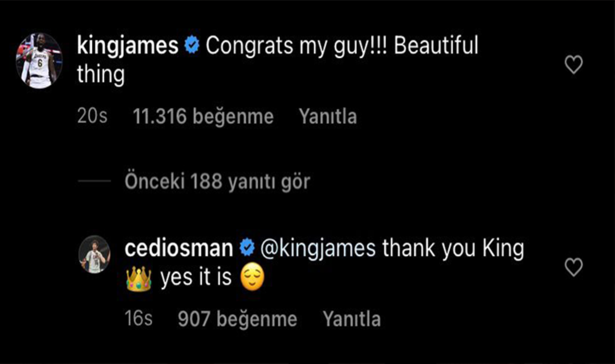Image resolution: width=615 pixels, height=364 pixels.
Task: Expand "Önceki 188 yanıtı gör" previous replies
Action: pos(217,182)
